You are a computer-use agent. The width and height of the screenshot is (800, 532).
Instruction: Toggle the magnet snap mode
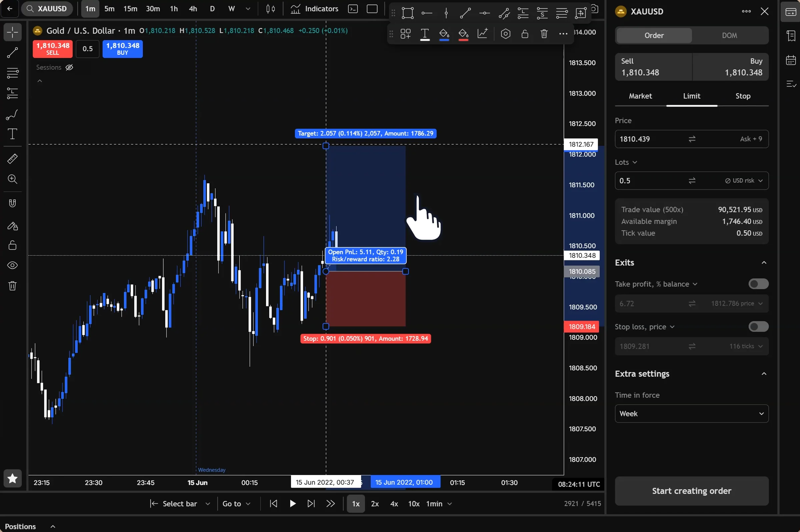click(x=13, y=203)
